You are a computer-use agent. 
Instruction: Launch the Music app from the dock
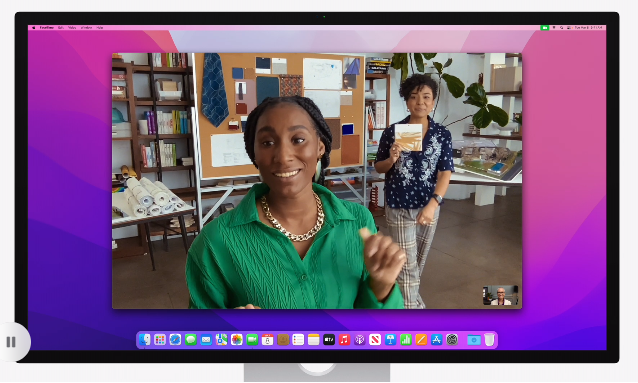click(344, 340)
